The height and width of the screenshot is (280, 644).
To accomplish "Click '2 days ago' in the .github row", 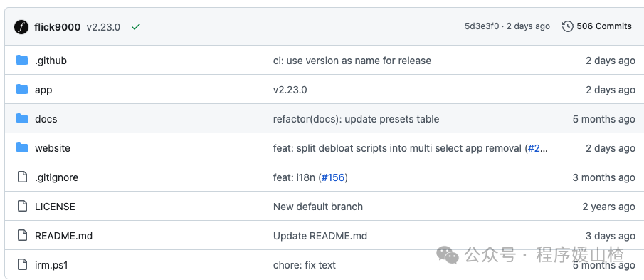I will pos(611,61).
